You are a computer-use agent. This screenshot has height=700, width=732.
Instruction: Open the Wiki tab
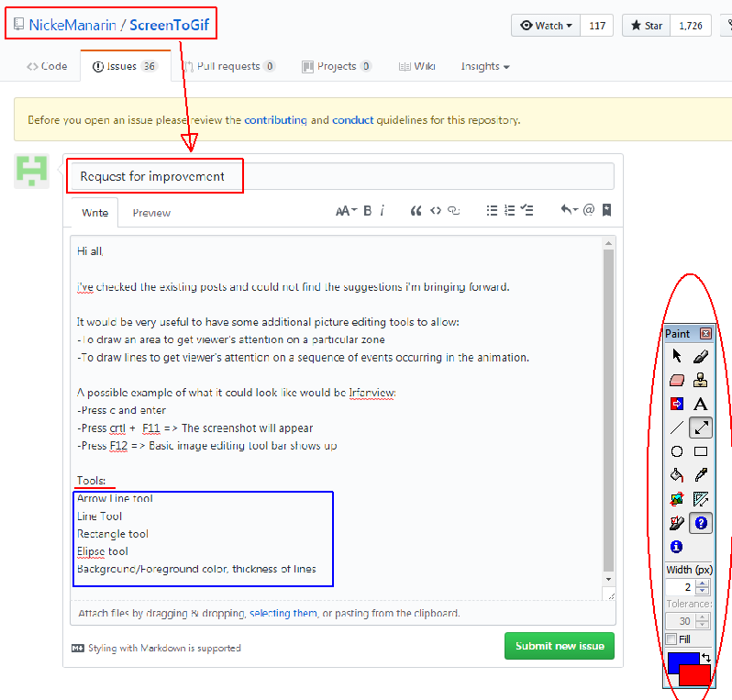pos(416,66)
